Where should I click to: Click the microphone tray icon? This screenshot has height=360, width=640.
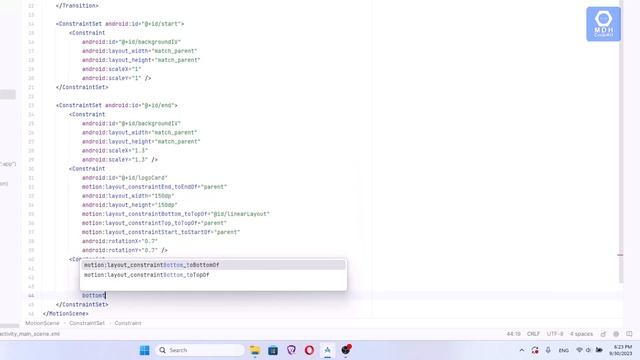point(548,350)
